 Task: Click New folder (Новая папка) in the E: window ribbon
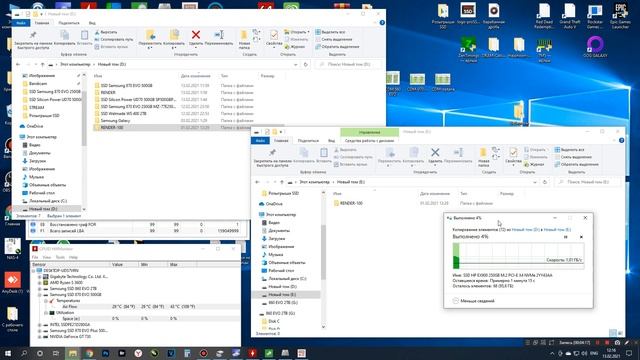[483, 157]
